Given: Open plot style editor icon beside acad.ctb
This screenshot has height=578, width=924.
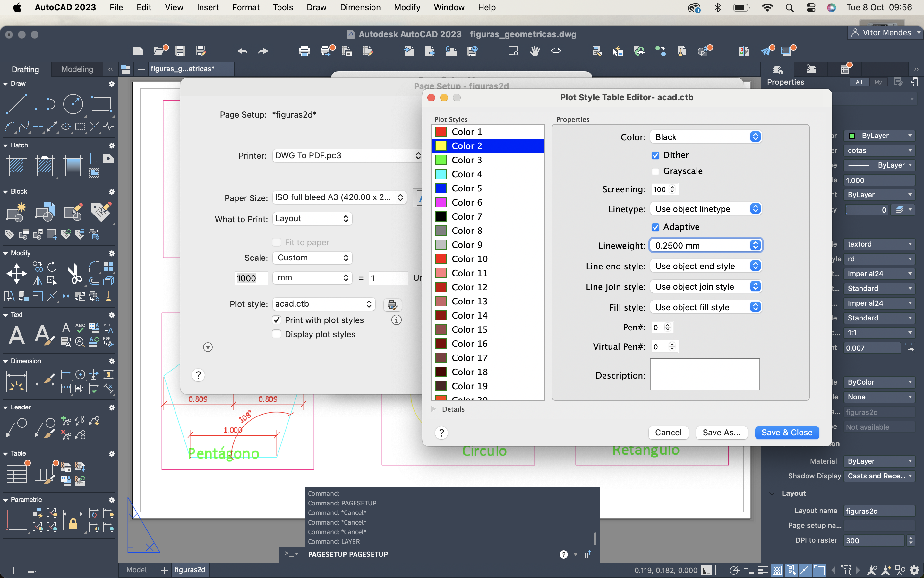Looking at the screenshot, I should (x=392, y=304).
